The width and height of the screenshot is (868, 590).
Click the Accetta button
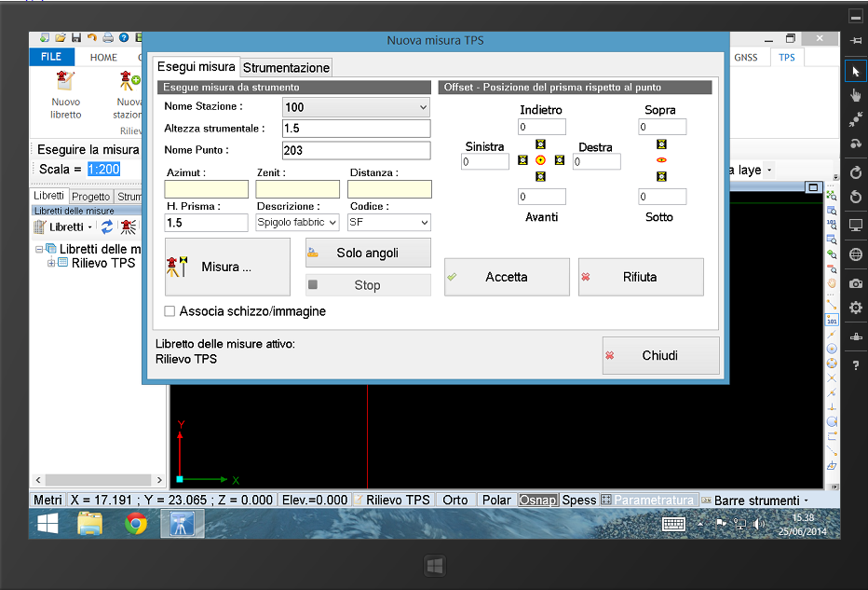[x=507, y=277]
